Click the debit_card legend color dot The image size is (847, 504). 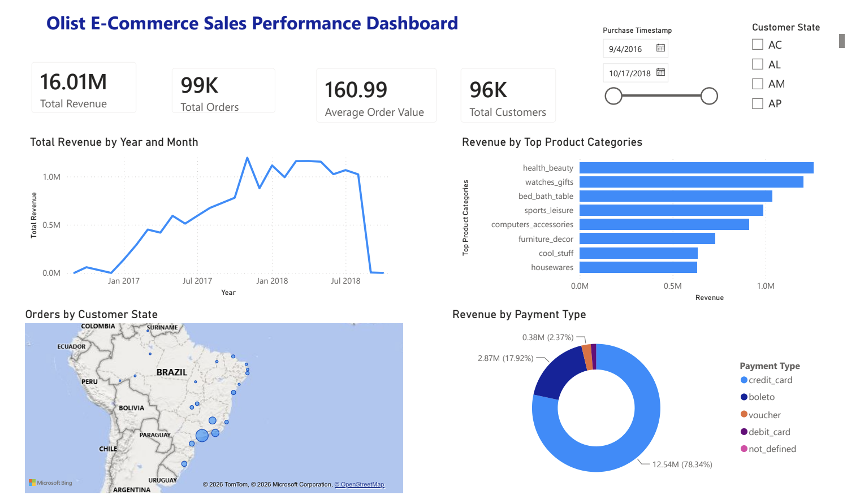[x=744, y=432]
